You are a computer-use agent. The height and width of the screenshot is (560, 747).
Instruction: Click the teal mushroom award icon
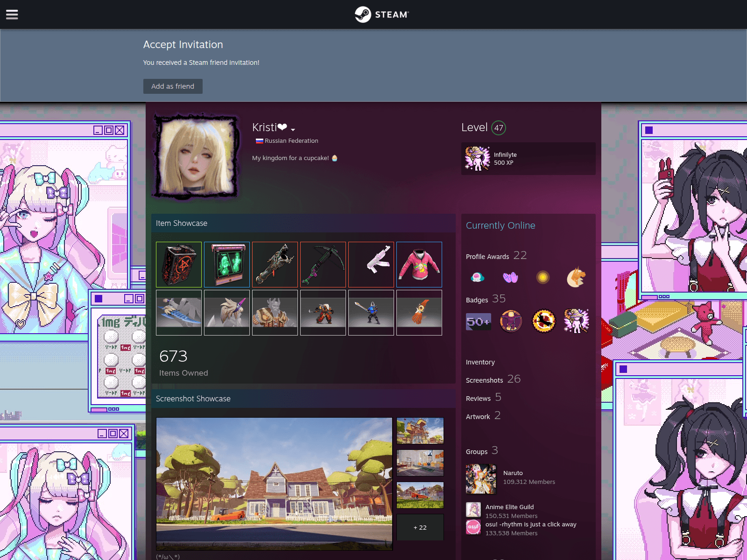477,277
